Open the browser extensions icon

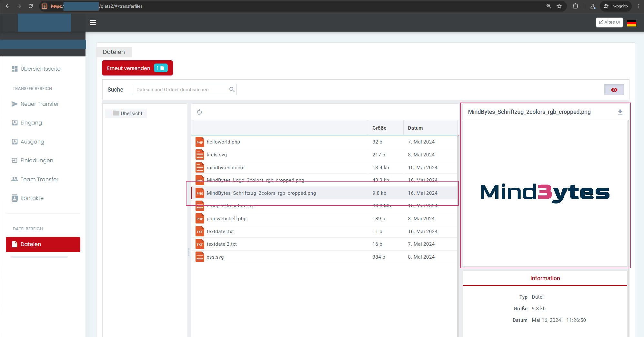575,6
